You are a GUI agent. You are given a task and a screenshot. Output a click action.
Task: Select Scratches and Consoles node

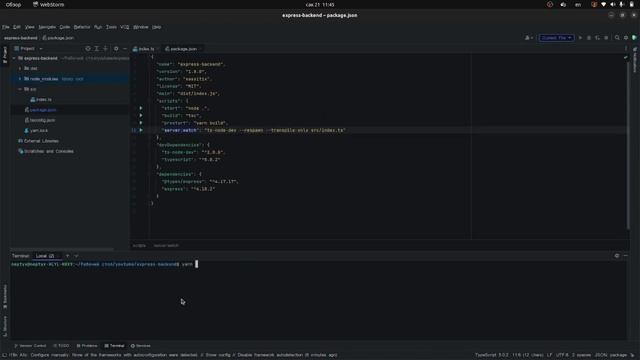coord(46,151)
